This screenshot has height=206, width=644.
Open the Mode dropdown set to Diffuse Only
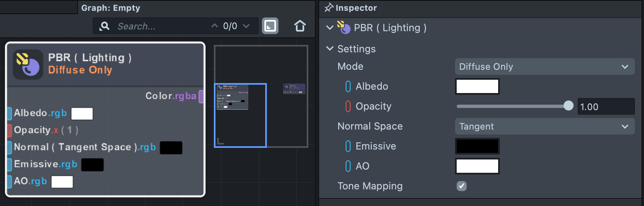544,66
